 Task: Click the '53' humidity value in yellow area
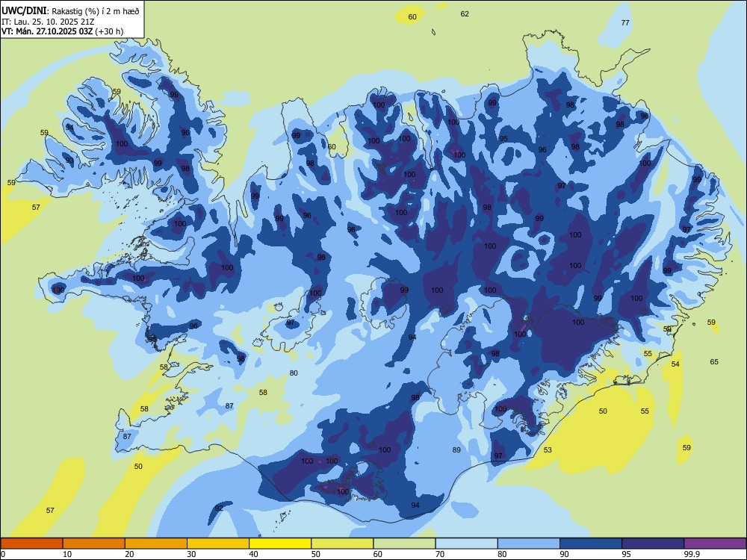click(x=548, y=449)
